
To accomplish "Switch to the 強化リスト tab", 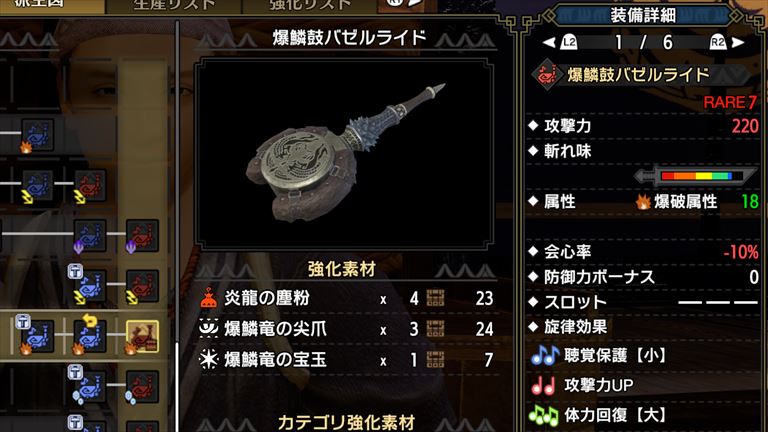I will (x=310, y=5).
